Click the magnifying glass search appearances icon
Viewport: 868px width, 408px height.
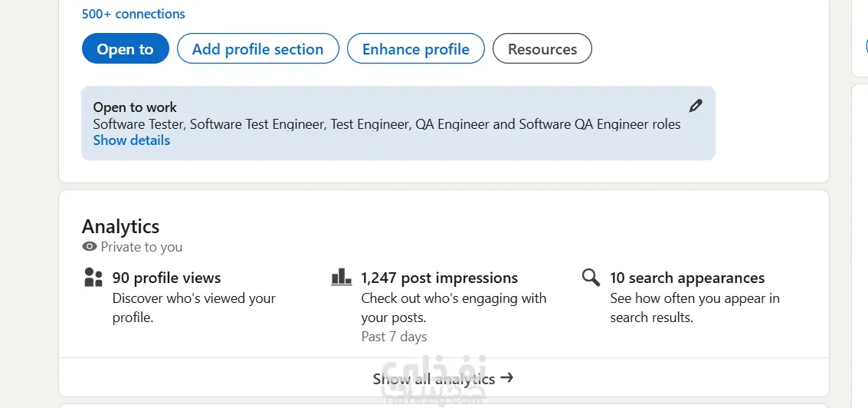[x=591, y=277]
